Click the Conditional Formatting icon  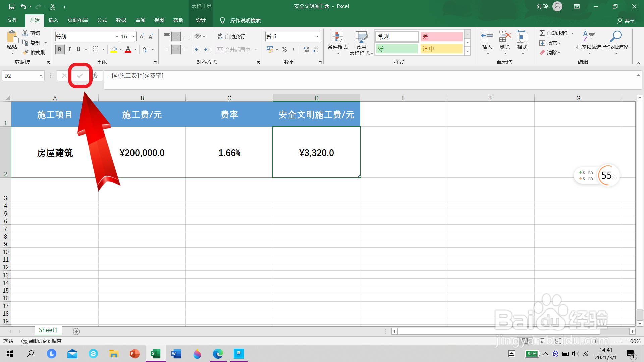[338, 37]
